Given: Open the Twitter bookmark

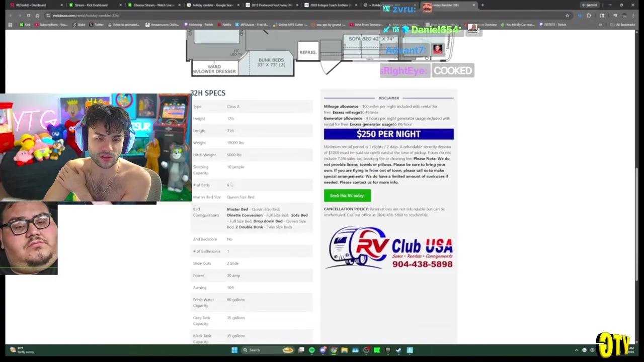Looking at the screenshot, I should click(x=97, y=25).
